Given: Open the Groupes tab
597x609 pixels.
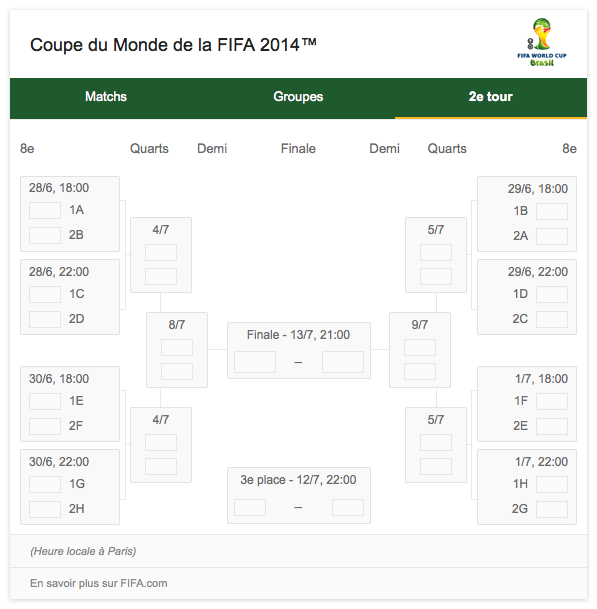Looking at the screenshot, I should click(x=298, y=96).
